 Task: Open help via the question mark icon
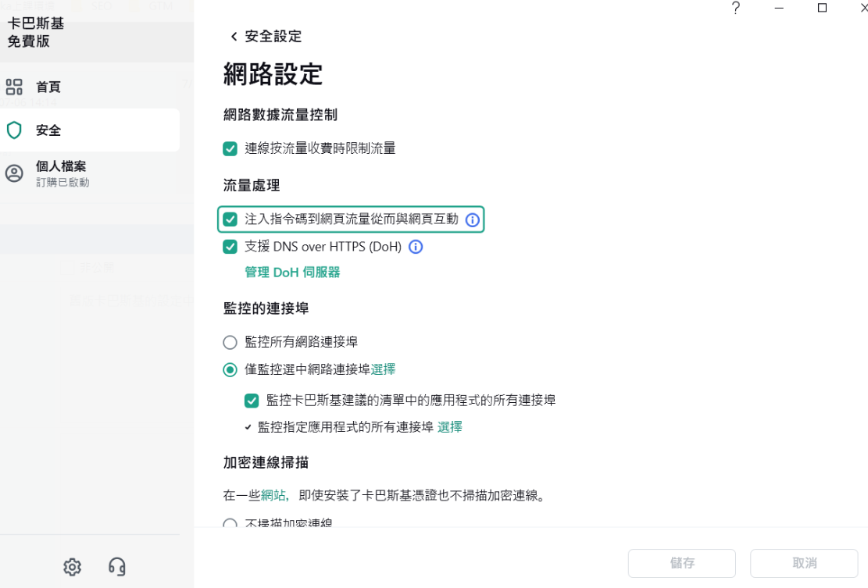[735, 9]
